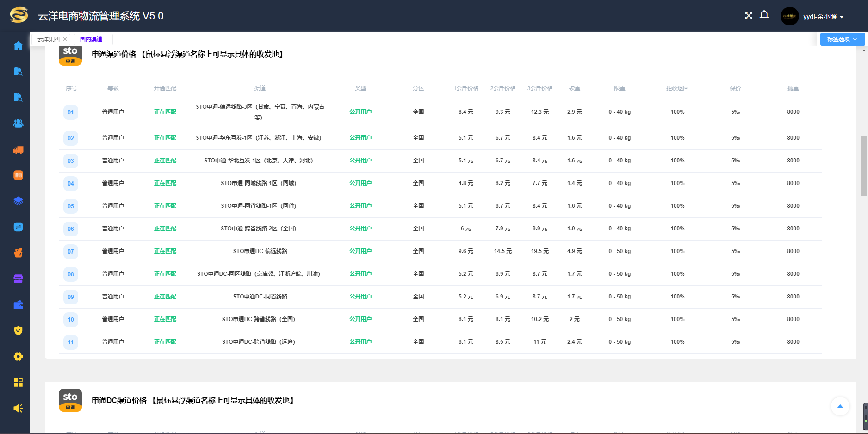Image resolution: width=868 pixels, height=434 pixels.
Task: Click channel STO申通DC-跨省线路(远途)
Action: coord(259,342)
